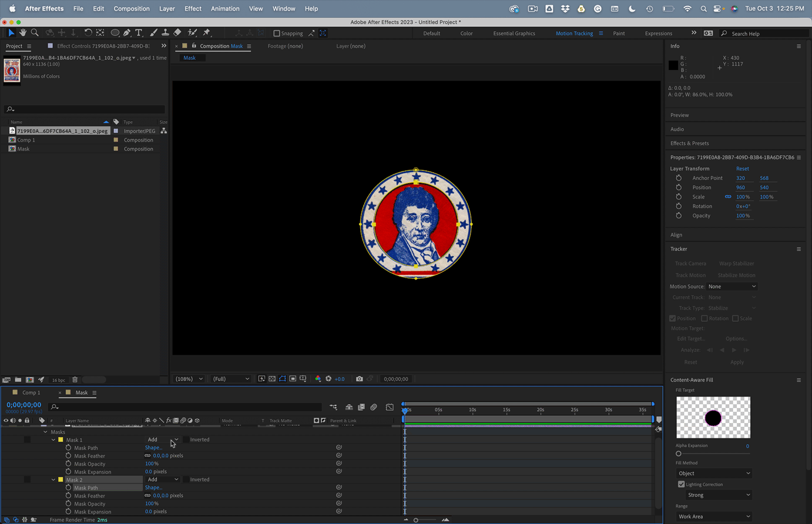This screenshot has width=812, height=524.
Task: Open the Lighting Correction Strong dropdown
Action: tap(719, 495)
